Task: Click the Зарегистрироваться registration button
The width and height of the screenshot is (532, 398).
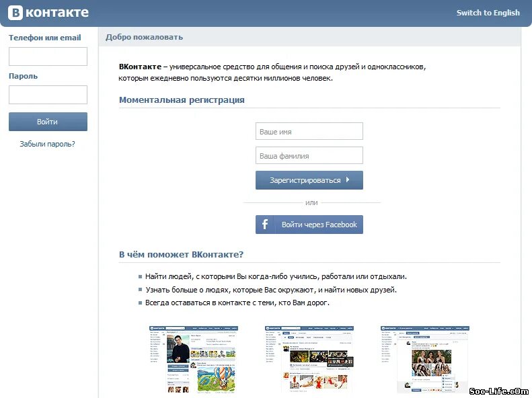Action: coord(309,180)
